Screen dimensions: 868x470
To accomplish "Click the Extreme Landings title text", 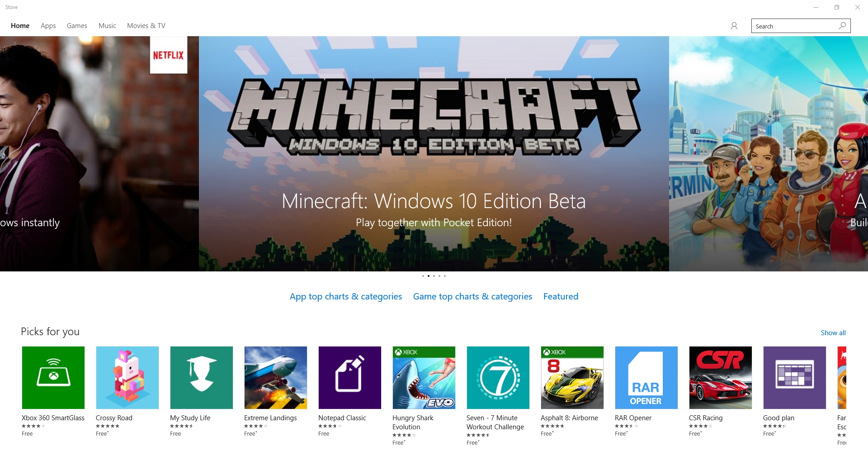I will (270, 418).
